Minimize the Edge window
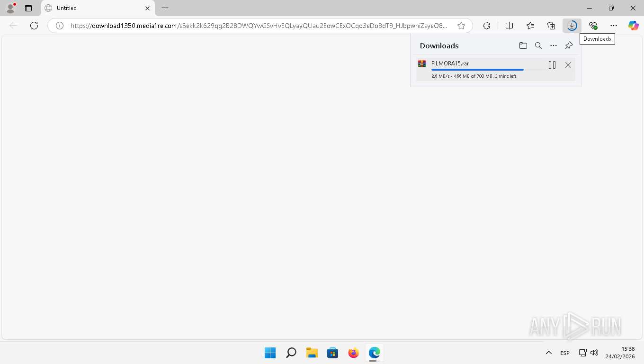The image size is (644, 364). 590,8
